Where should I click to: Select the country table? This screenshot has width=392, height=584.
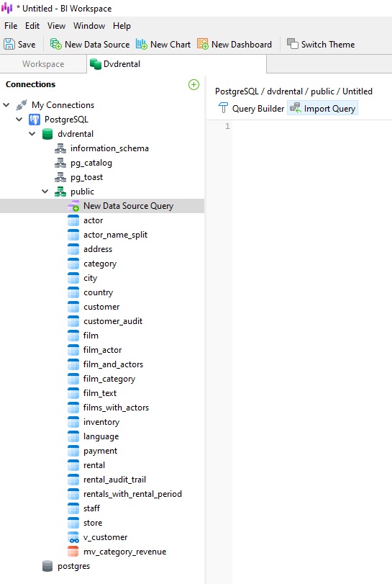[99, 293]
